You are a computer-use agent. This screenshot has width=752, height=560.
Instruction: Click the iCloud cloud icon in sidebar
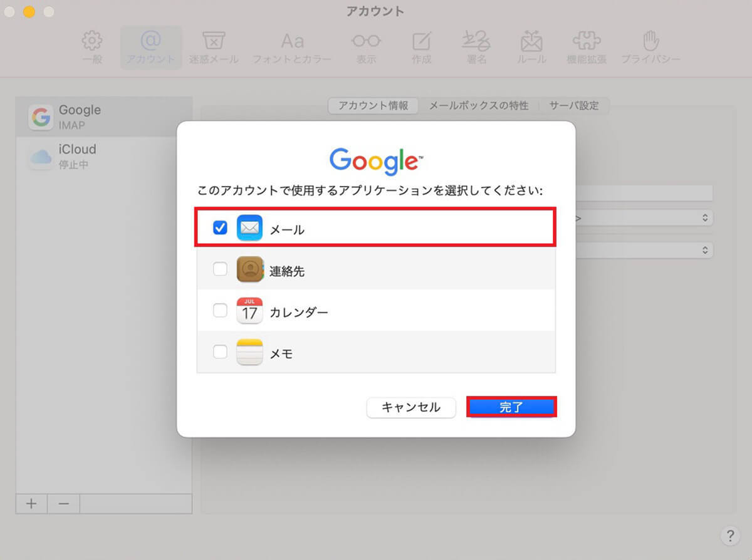coord(40,157)
